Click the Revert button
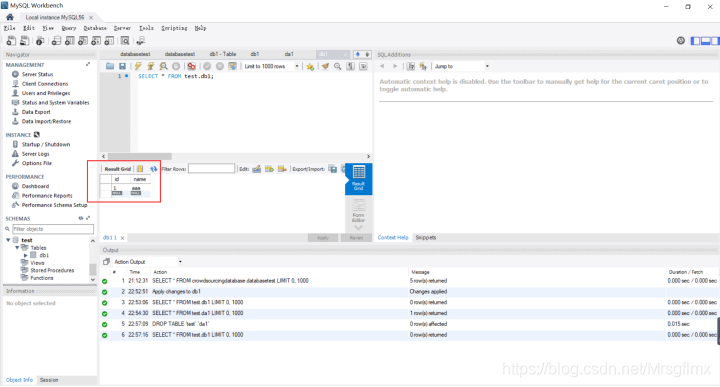The image size is (720, 387). pos(356,238)
